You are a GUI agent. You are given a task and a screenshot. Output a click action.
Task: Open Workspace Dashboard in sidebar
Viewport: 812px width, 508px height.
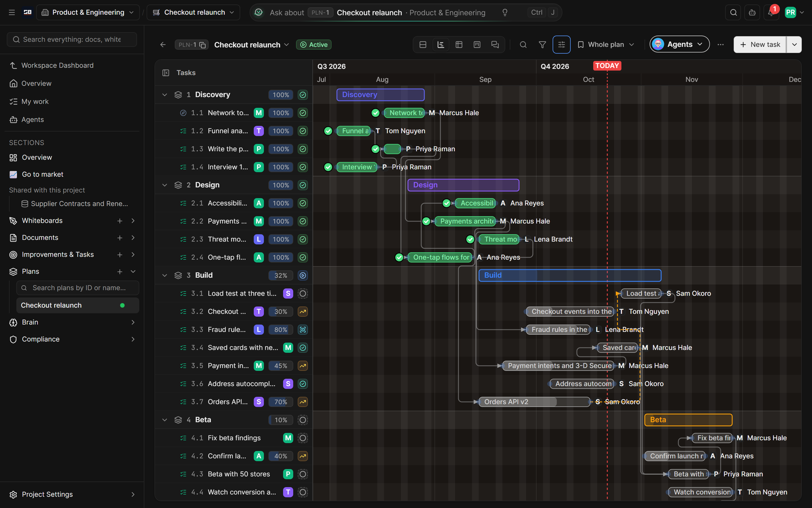click(x=58, y=65)
